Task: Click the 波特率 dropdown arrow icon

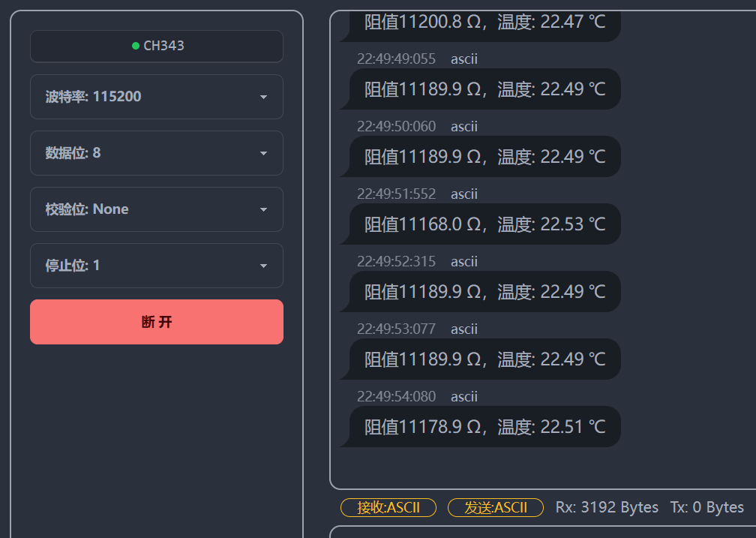Action: (263, 98)
